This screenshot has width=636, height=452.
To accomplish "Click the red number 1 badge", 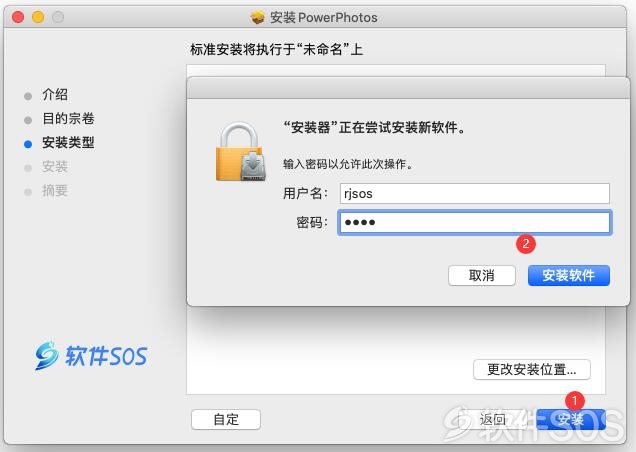I will coord(574,400).
